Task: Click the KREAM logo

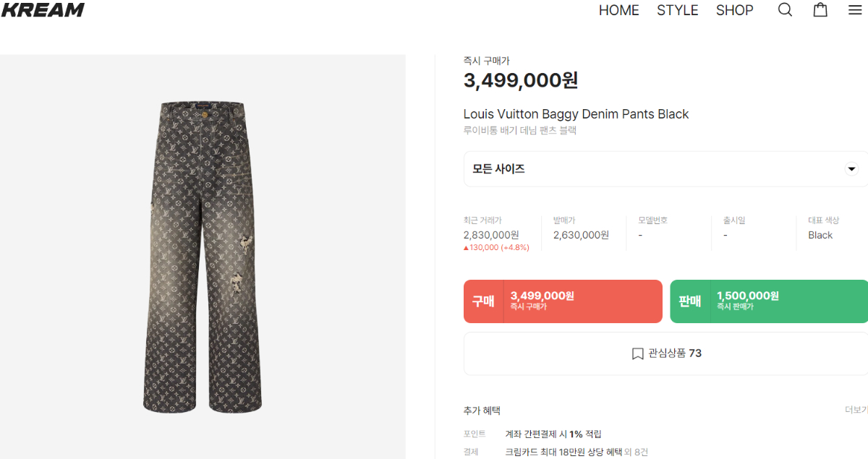Action: point(43,10)
